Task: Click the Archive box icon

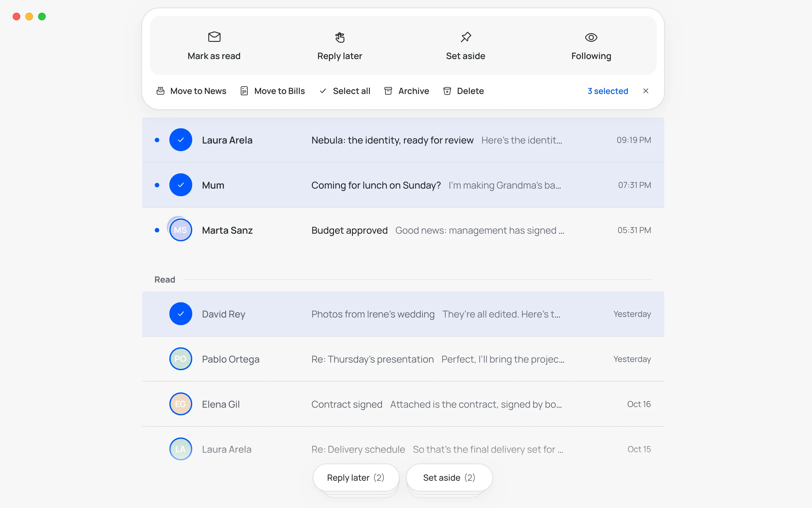Action: point(388,91)
